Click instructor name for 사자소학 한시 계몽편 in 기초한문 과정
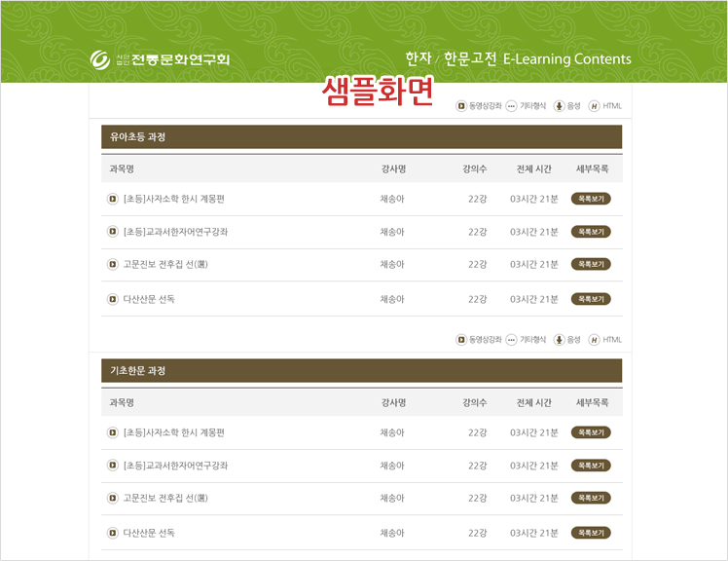The image size is (728, 561). 392,432
